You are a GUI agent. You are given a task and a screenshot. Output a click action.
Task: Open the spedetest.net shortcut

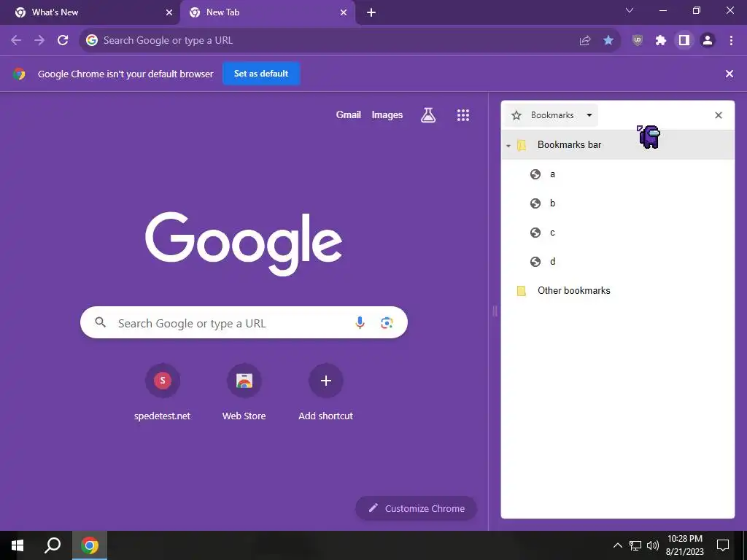(163, 393)
